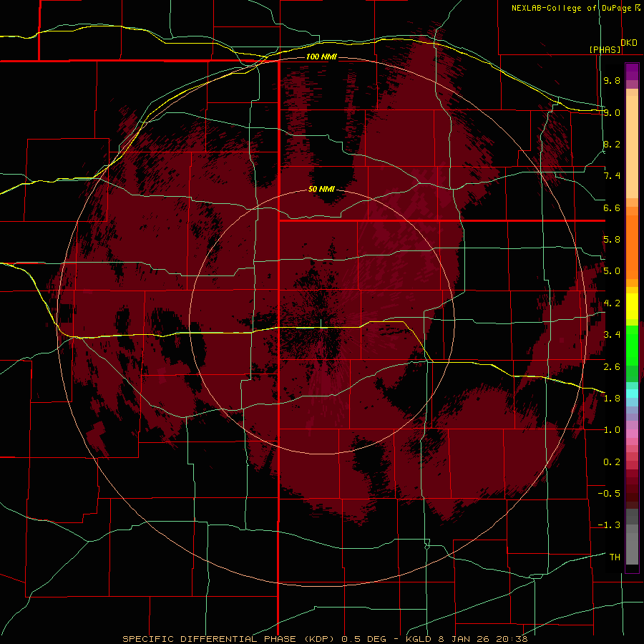Viewport: 644px width, 644px height.
Task: Click the 9.0 value on color scale
Action: click(612, 112)
